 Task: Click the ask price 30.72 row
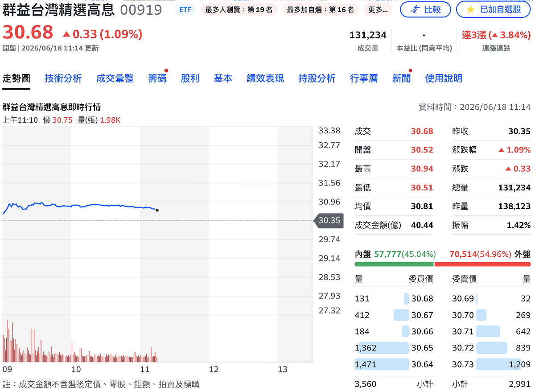point(491,348)
